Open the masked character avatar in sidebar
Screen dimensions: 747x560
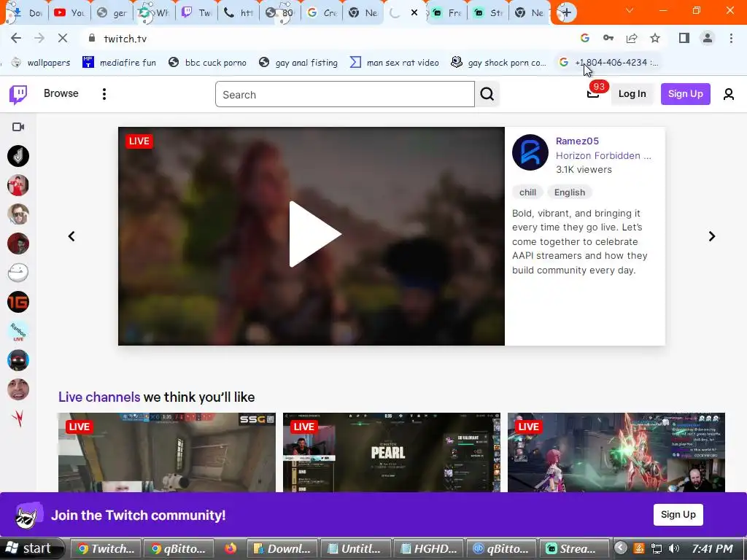(18, 360)
